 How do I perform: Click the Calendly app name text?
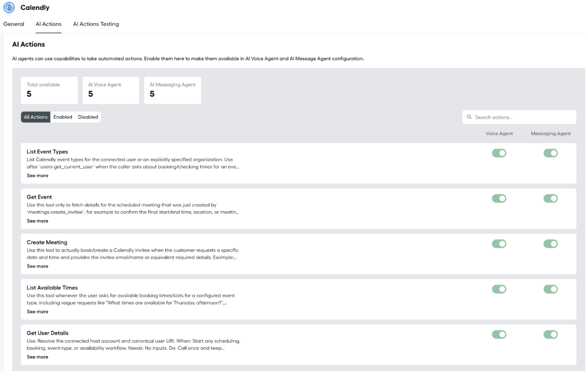[x=35, y=8]
